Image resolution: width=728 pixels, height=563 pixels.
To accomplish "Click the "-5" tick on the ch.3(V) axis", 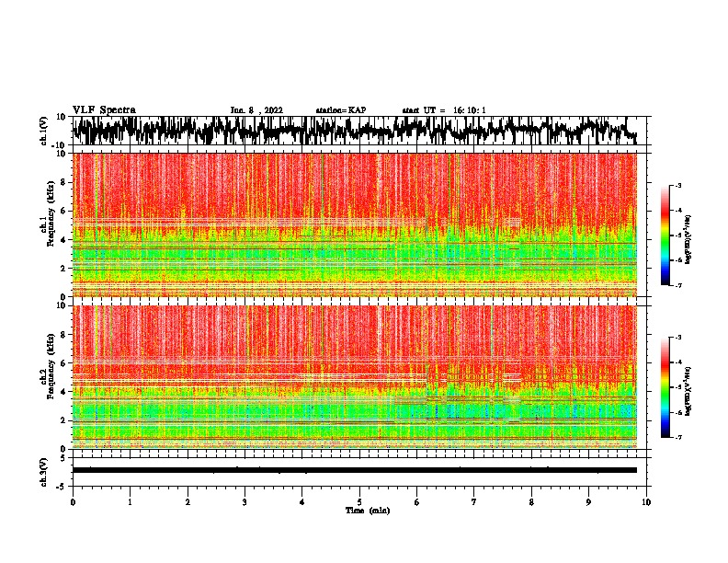I will (x=63, y=487).
